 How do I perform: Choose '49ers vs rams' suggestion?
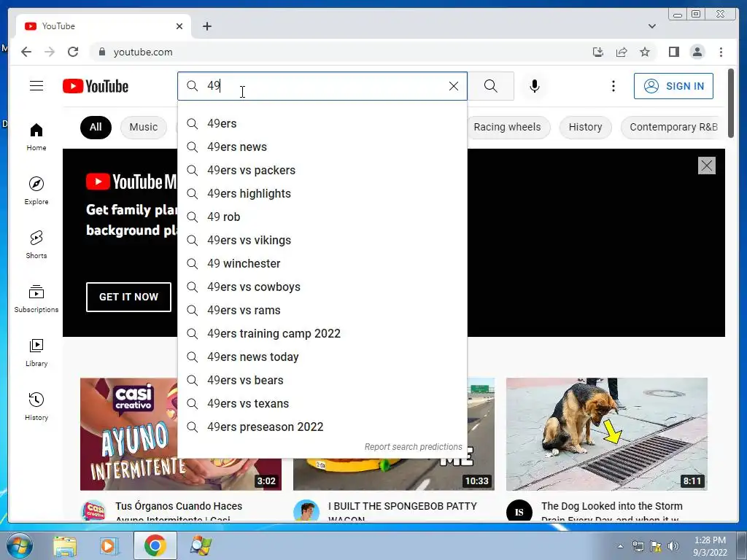[x=322, y=311]
